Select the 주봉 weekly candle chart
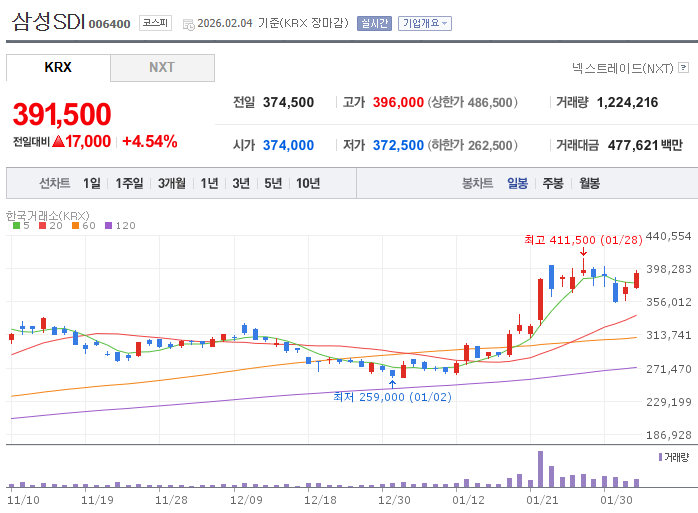This screenshot has height=513, width=698. point(553,183)
